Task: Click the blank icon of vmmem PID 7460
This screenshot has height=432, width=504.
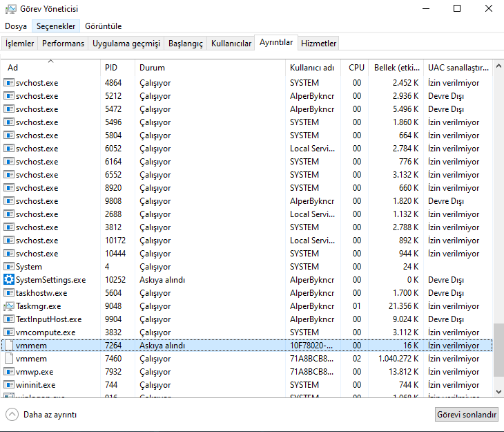Action: (9, 358)
